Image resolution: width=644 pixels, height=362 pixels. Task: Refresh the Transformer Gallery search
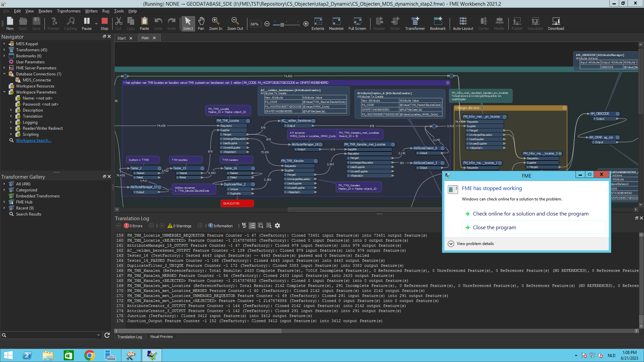pos(107,335)
